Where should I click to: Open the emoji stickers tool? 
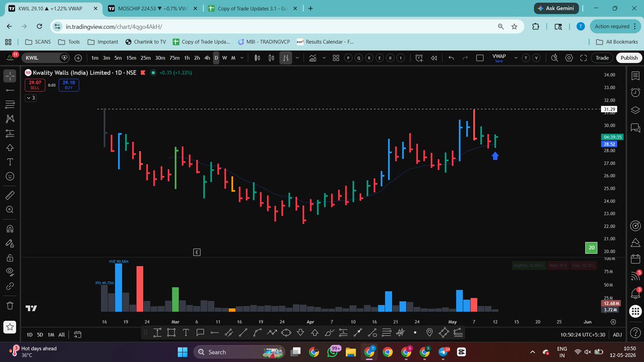coord(10,176)
